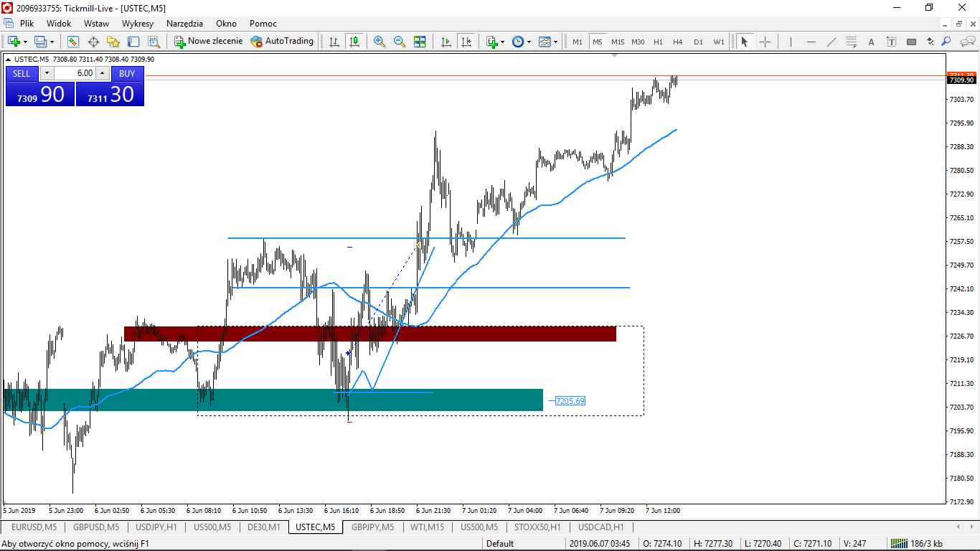Open the Market Watch window icon
This screenshot has height=551, width=980.
point(73,42)
